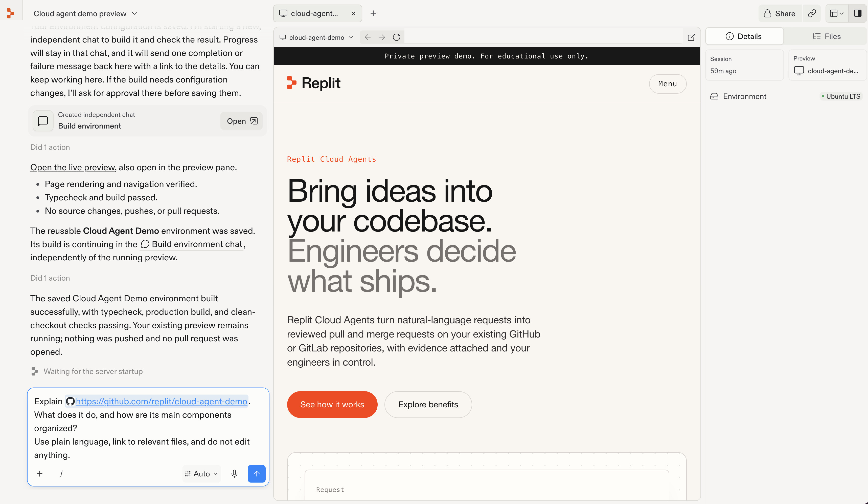Start voice input with microphone icon
This screenshot has width=868, height=504.
click(x=234, y=474)
